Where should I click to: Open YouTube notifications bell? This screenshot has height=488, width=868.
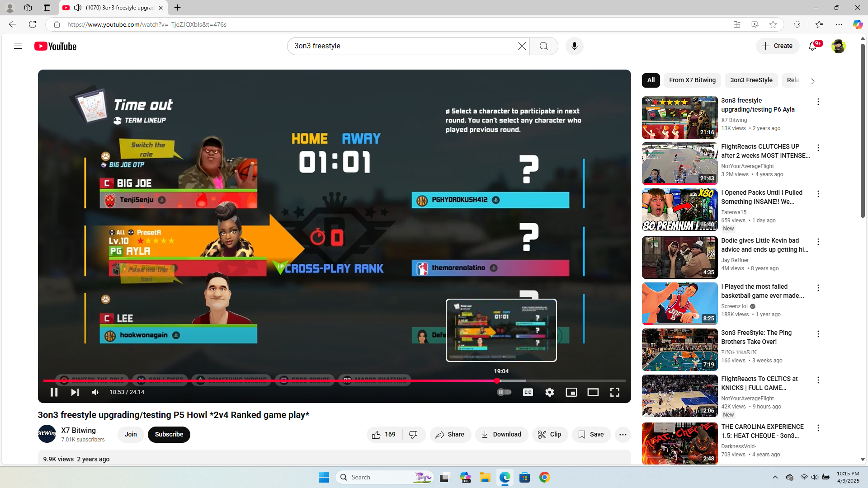pos(813,46)
